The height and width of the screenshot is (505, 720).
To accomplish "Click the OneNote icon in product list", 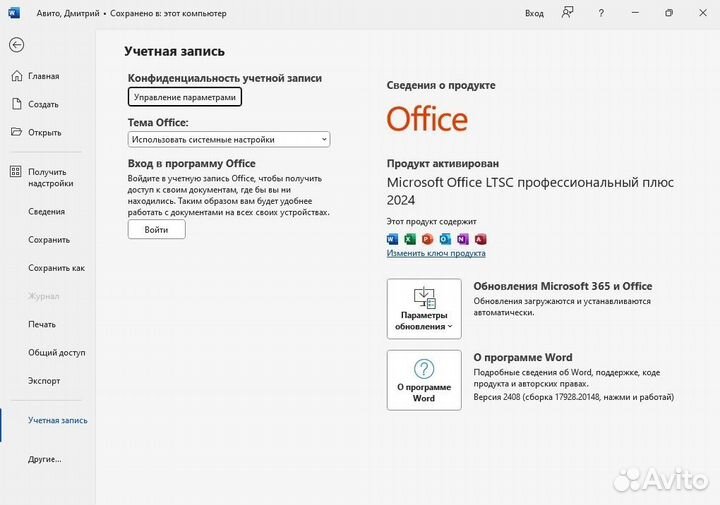I will click(463, 239).
